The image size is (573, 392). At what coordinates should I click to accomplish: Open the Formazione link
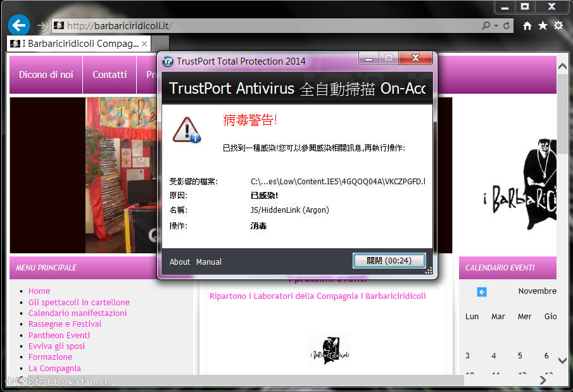coord(50,357)
